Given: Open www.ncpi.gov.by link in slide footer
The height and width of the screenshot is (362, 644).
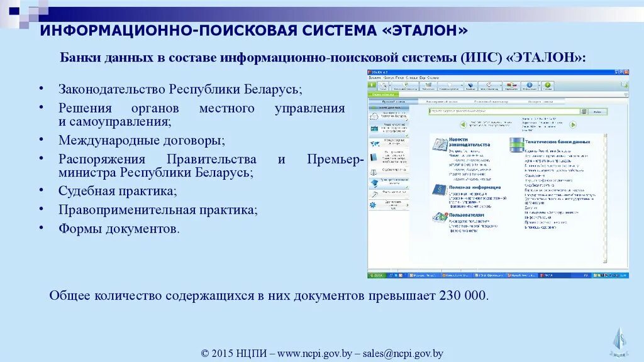Looking at the screenshot, I should (x=314, y=353).
